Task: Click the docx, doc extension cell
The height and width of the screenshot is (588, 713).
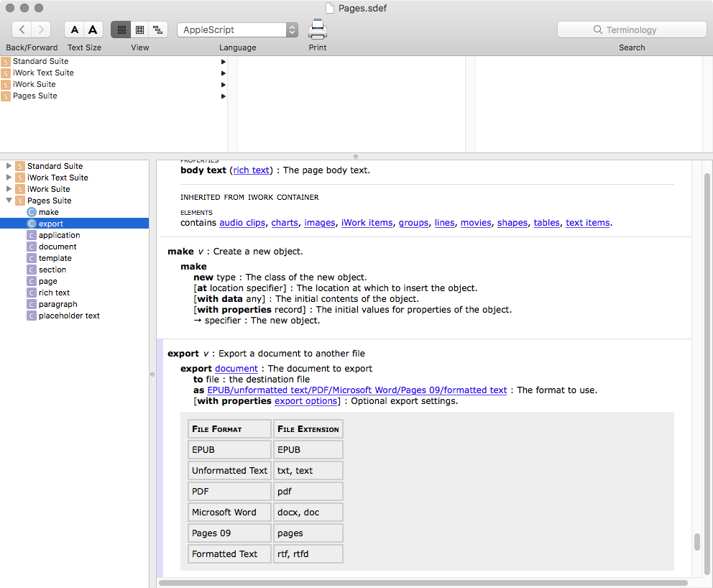Action: point(308,513)
